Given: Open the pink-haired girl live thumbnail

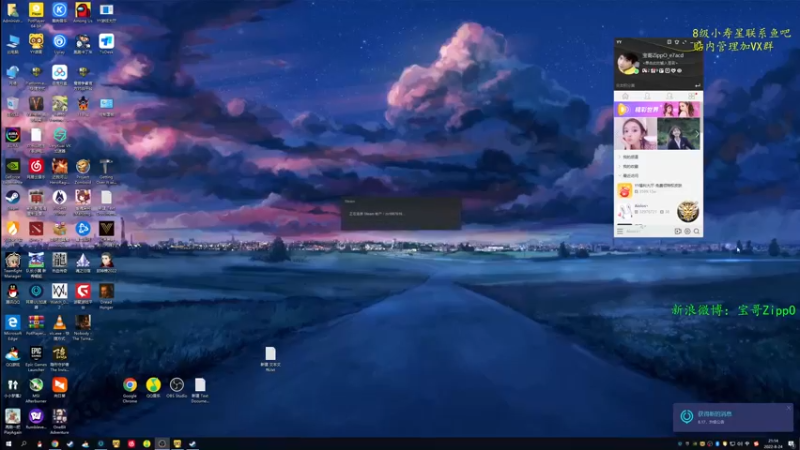Looking at the screenshot, I should click(635, 134).
